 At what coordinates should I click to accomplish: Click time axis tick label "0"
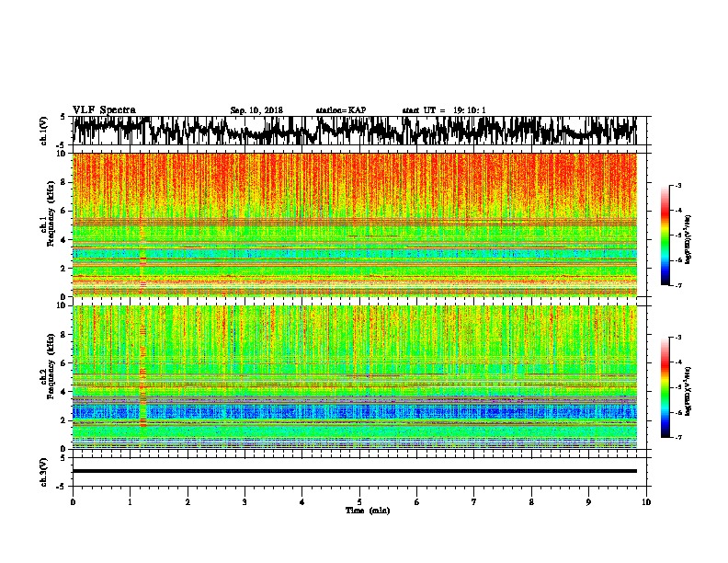click(x=73, y=502)
